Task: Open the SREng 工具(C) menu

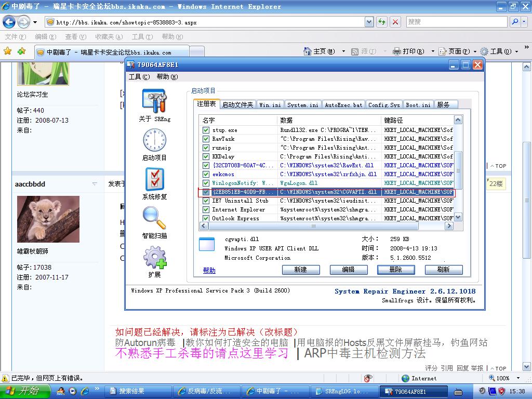Action: click(139, 77)
